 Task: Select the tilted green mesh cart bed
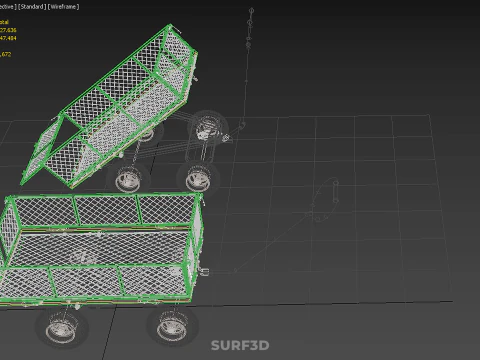coord(110,107)
